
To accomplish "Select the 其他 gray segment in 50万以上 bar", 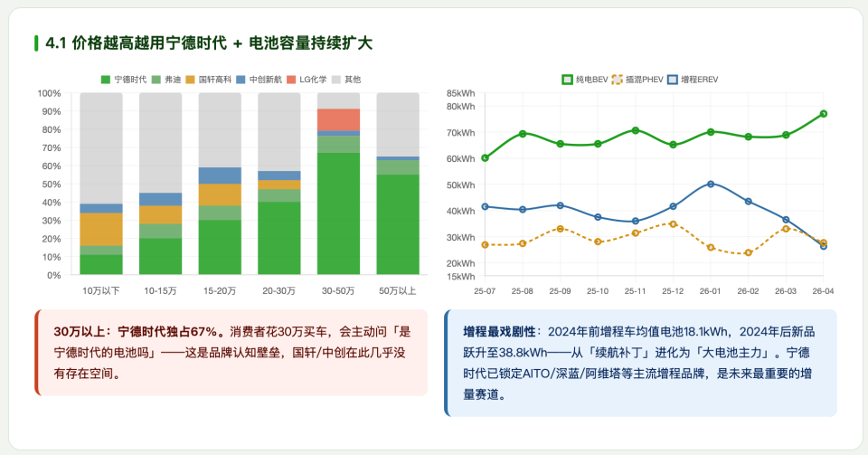I will click(x=398, y=125).
